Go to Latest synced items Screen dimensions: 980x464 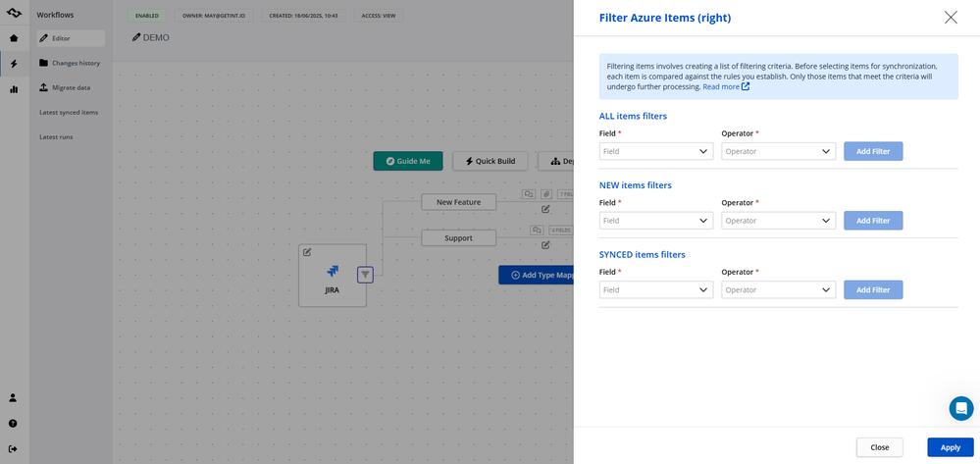tap(69, 113)
